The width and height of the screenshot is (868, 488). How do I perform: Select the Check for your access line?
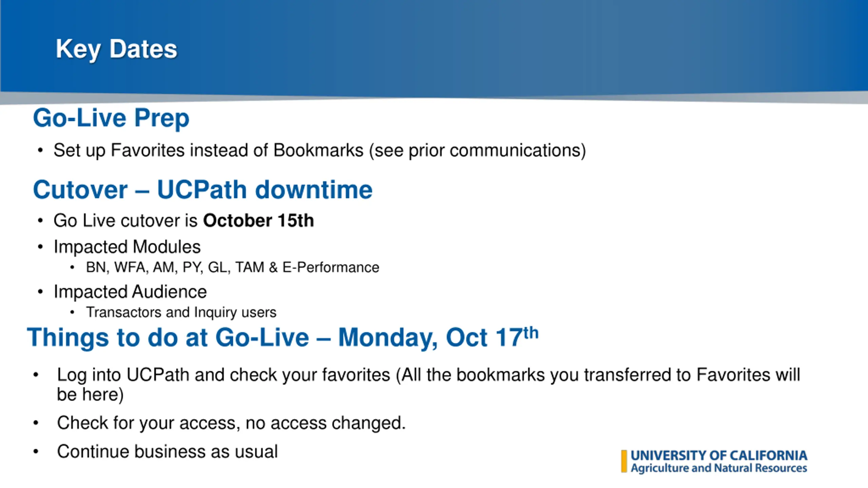coord(231,423)
